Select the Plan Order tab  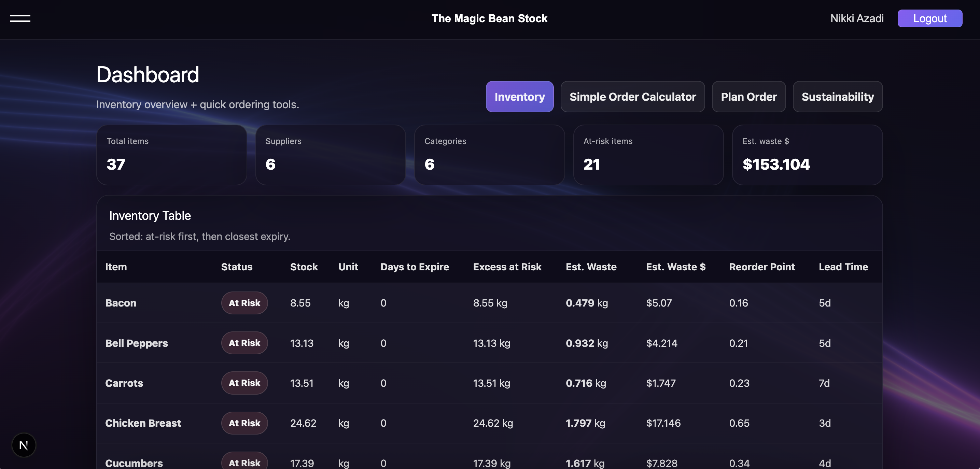[748, 97]
